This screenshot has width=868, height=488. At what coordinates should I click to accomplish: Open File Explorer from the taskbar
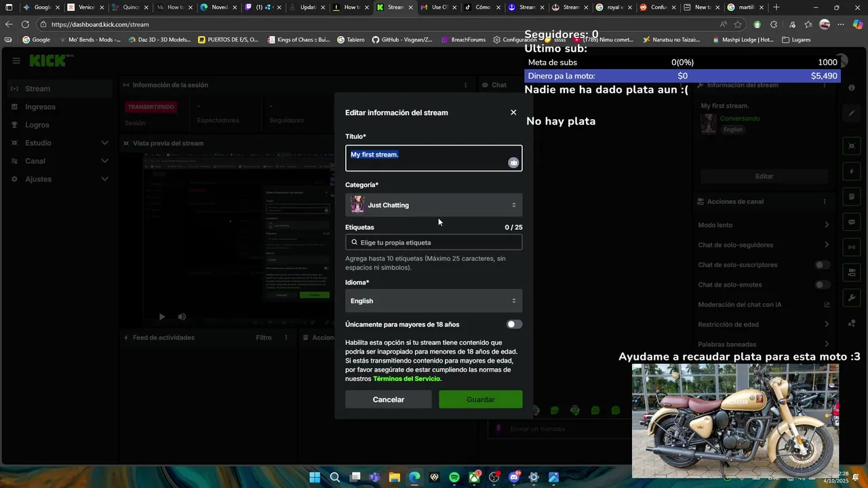394,477
